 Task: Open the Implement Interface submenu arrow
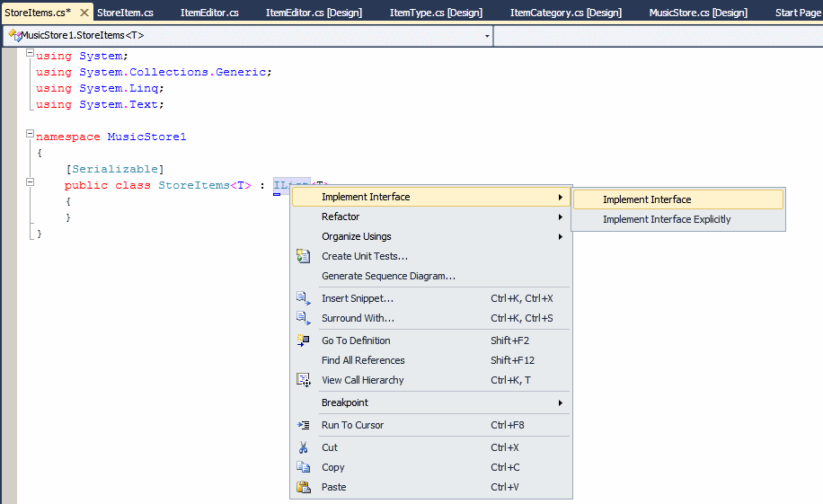pyautogui.click(x=561, y=197)
